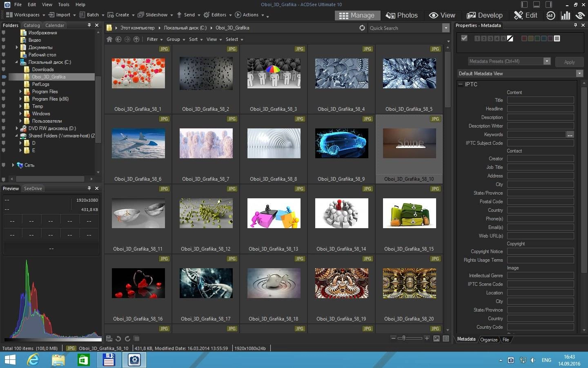Toggle Easy-Select indicator for Program Files folder

click(4, 92)
